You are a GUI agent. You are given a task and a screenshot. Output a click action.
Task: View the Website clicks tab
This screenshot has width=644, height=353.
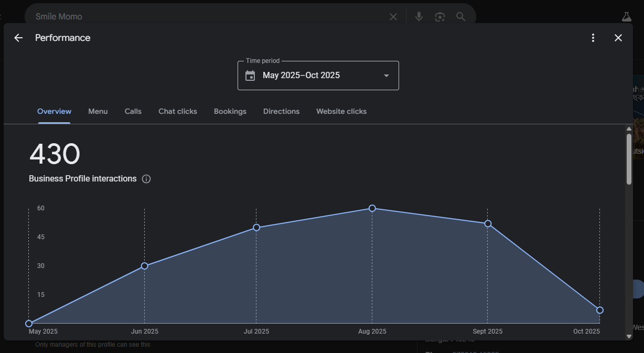(x=341, y=111)
